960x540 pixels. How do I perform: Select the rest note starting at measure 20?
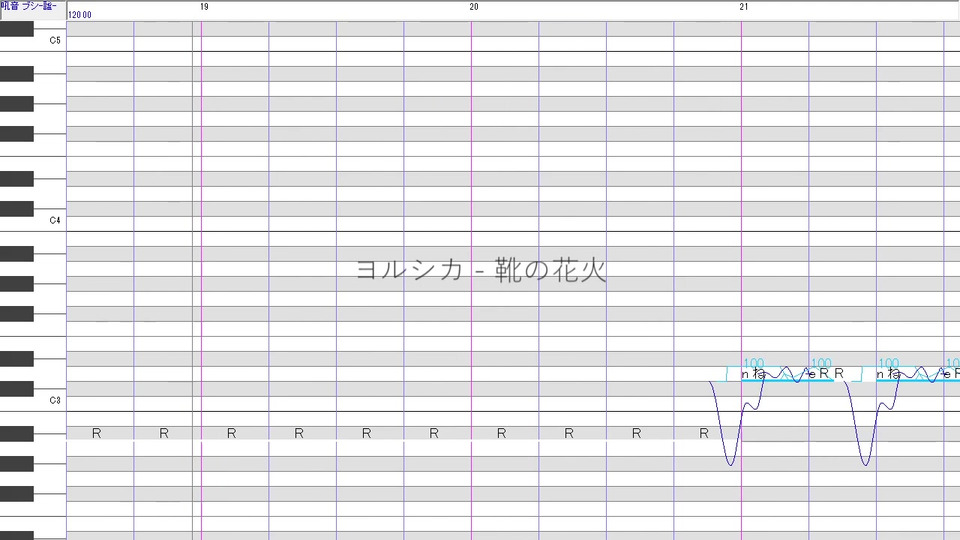[504, 433]
